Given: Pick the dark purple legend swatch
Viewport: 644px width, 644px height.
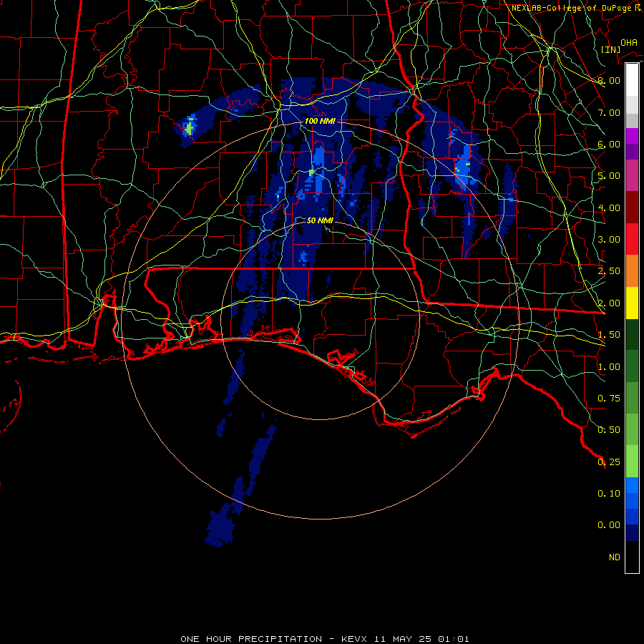Looking at the screenshot, I should 632,152.
